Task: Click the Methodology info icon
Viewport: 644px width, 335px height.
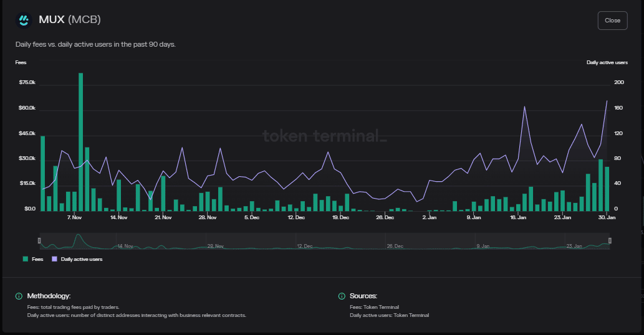Action: [19, 296]
